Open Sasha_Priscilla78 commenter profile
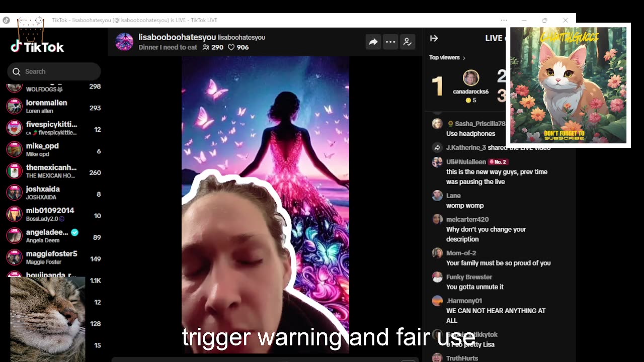This screenshot has height=362, width=644. pyautogui.click(x=479, y=124)
